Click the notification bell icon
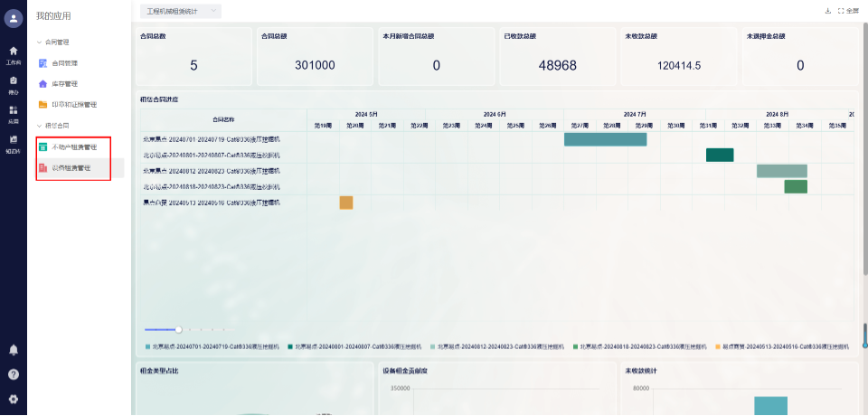 click(x=13, y=349)
